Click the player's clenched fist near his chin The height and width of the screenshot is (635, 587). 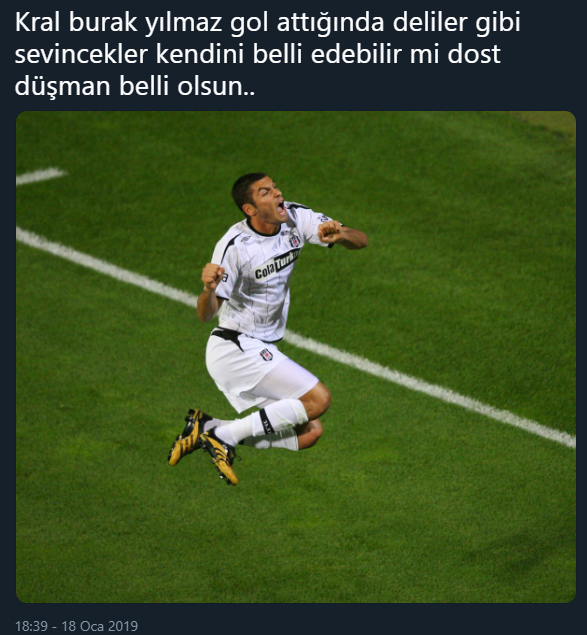(330, 232)
